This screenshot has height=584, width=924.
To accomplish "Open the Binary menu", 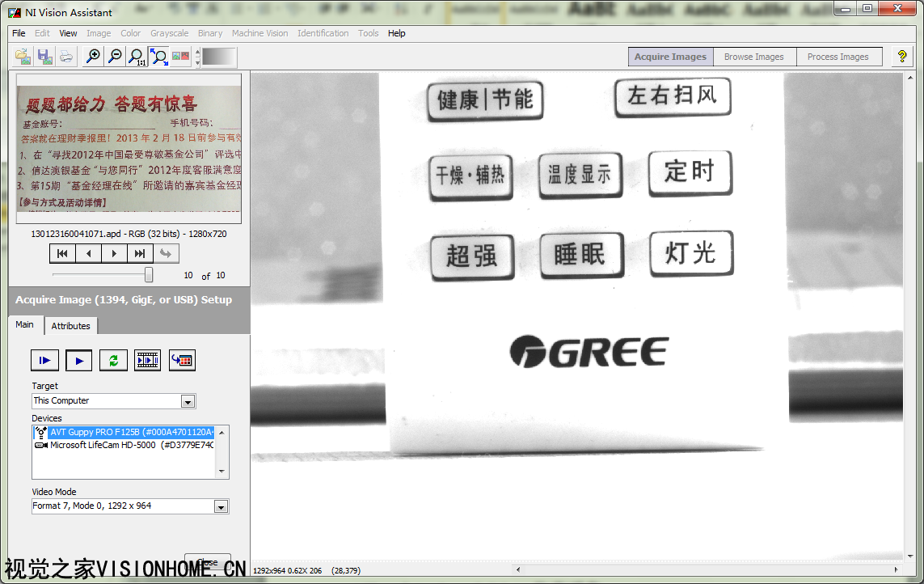I will (210, 33).
